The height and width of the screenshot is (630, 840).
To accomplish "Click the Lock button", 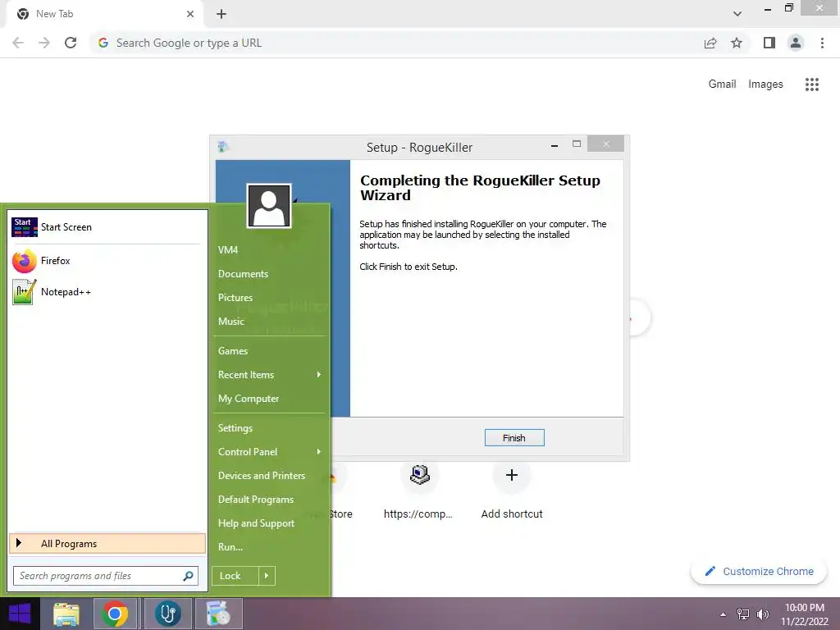I will pyautogui.click(x=235, y=576).
